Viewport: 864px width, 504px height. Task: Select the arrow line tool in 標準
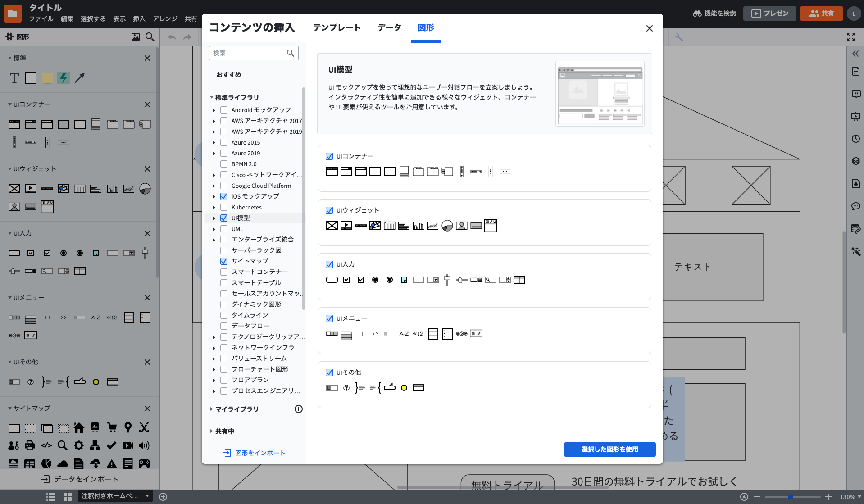[80, 78]
